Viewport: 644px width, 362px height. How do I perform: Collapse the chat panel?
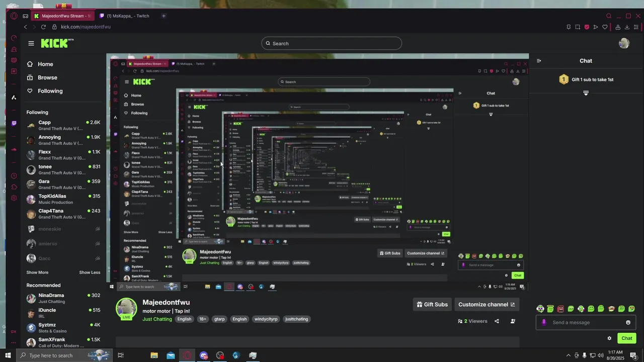click(x=539, y=61)
